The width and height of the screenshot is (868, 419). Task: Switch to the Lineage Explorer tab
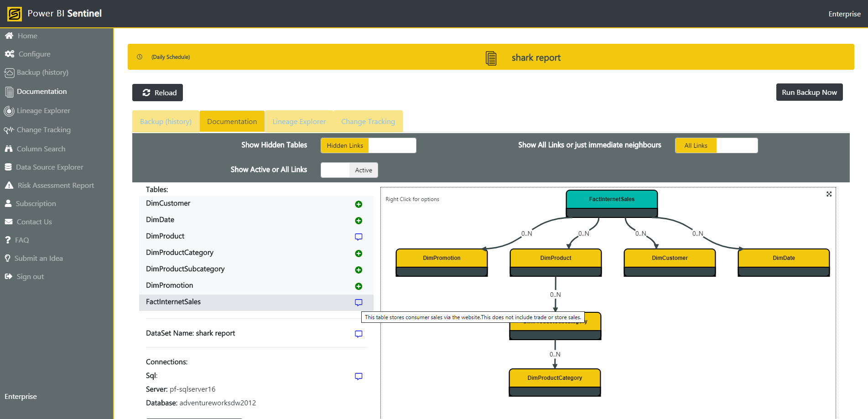click(x=299, y=121)
